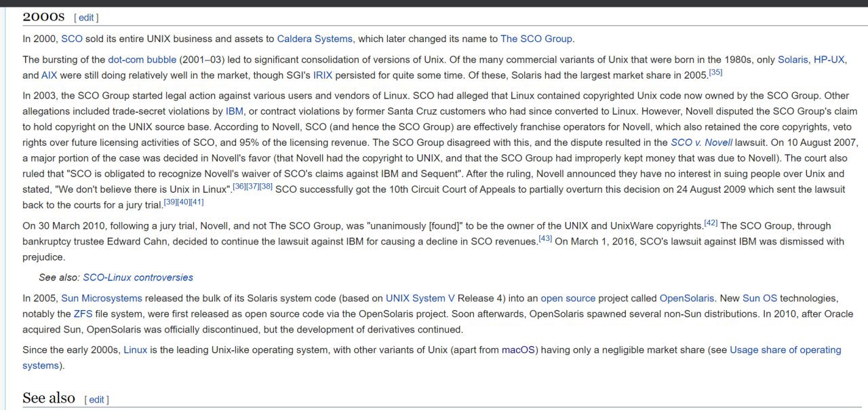Jump to citation 37
Screen dimensions: 868x410
click(253, 186)
